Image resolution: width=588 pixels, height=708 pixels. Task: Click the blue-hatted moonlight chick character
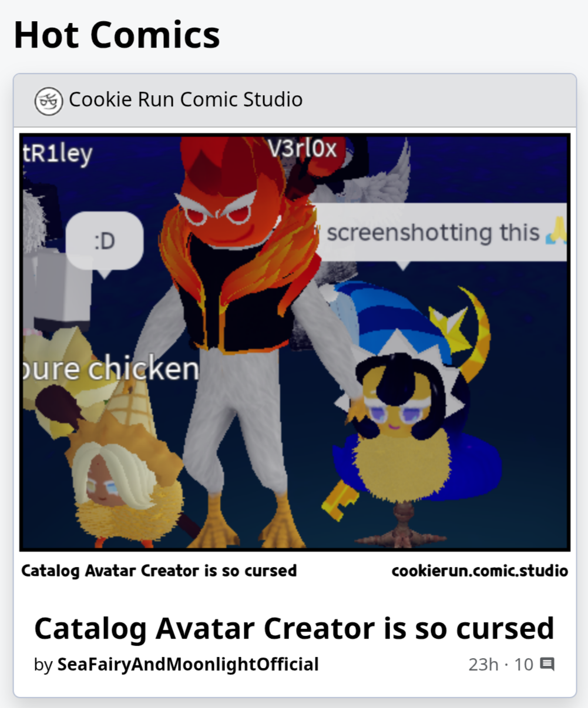pyautogui.click(x=411, y=411)
